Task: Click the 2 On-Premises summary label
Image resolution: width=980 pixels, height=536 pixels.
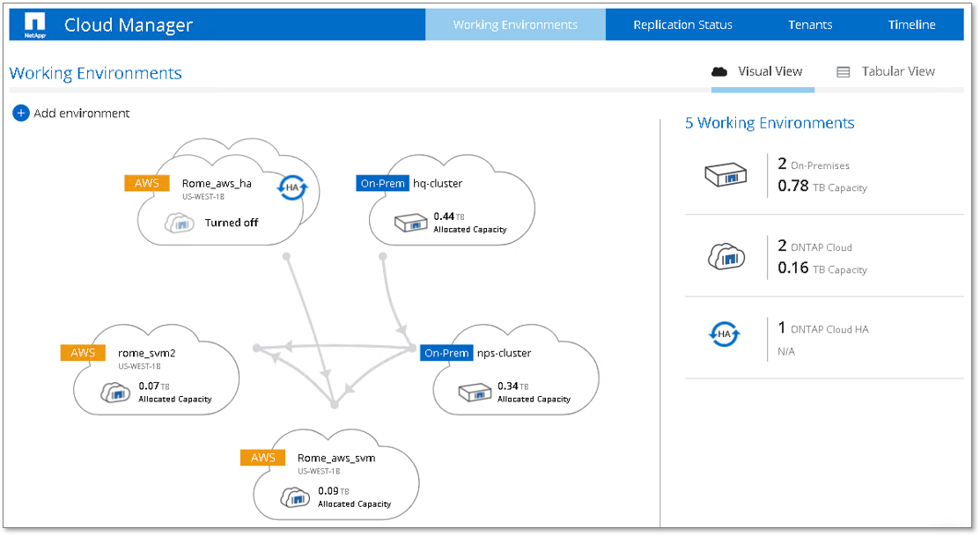Action: click(x=813, y=165)
